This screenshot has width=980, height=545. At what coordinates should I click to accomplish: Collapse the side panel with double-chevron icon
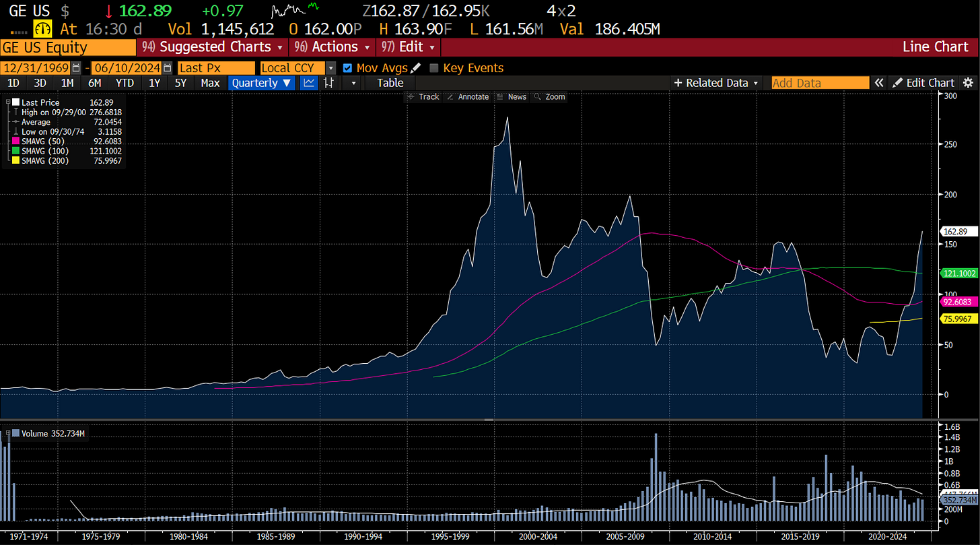[x=878, y=83]
